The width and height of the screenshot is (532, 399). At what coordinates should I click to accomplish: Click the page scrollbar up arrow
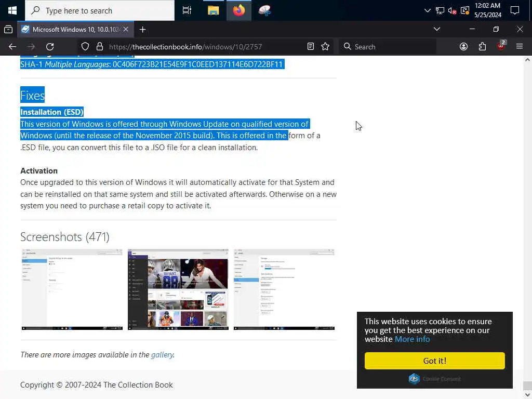click(527, 60)
